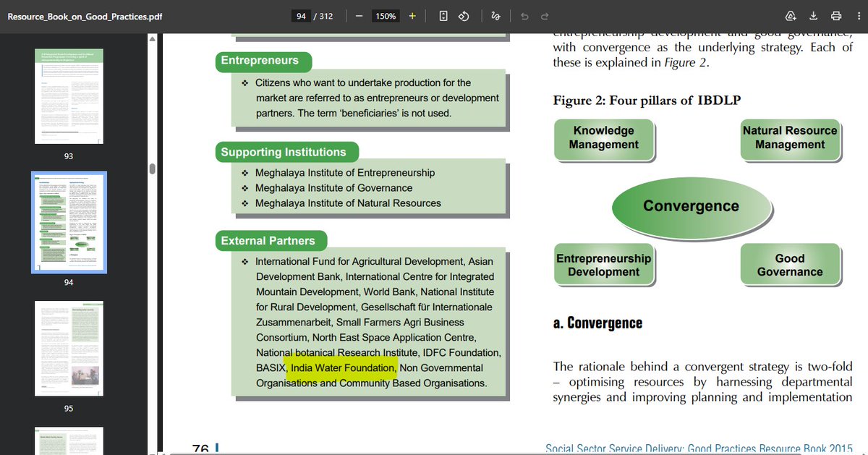This screenshot has height=455, width=868.
Task: Click the Figure 2 caption text
Action: (x=647, y=101)
